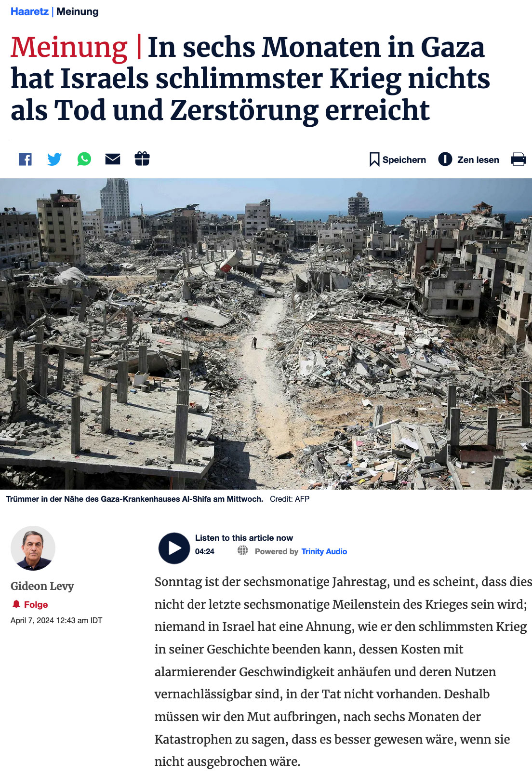Click the Listen to this article now text

click(244, 538)
